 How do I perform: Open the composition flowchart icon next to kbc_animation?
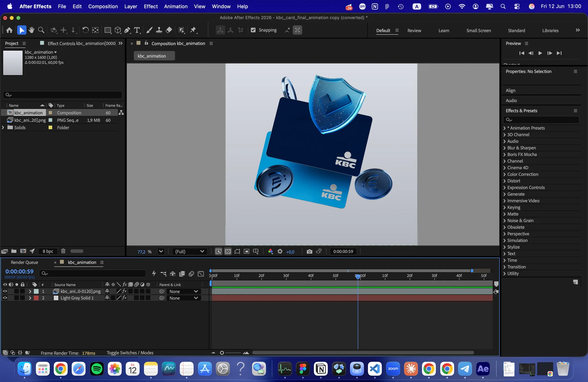121,113
